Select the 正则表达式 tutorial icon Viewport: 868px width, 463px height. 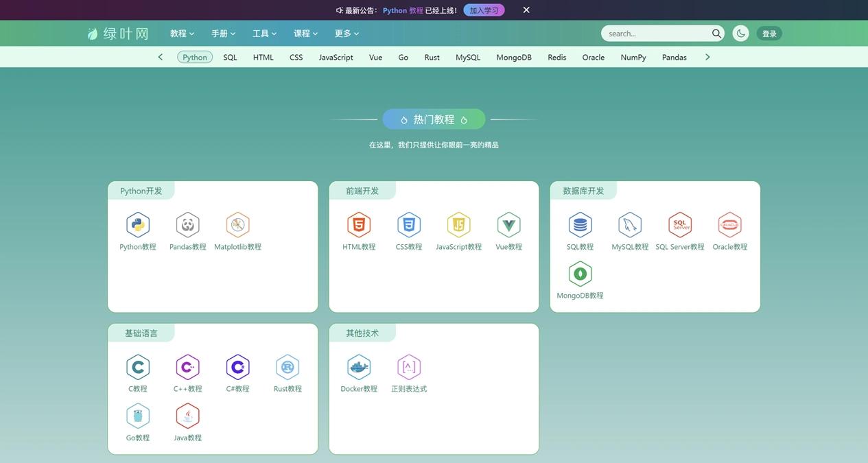coord(409,368)
